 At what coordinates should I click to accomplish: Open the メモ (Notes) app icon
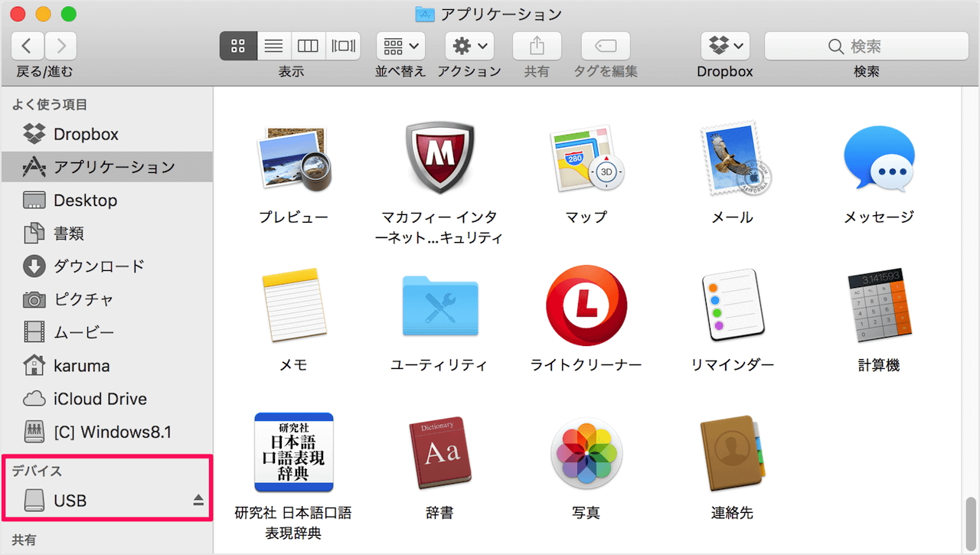294,305
